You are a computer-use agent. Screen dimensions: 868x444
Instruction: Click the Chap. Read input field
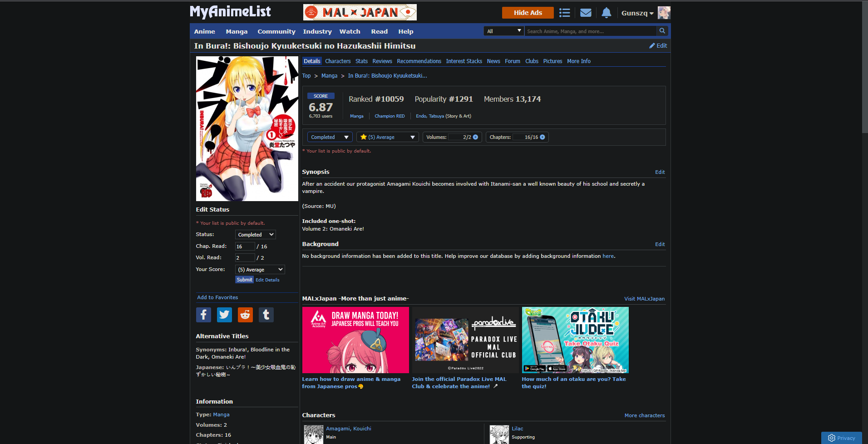(x=245, y=247)
